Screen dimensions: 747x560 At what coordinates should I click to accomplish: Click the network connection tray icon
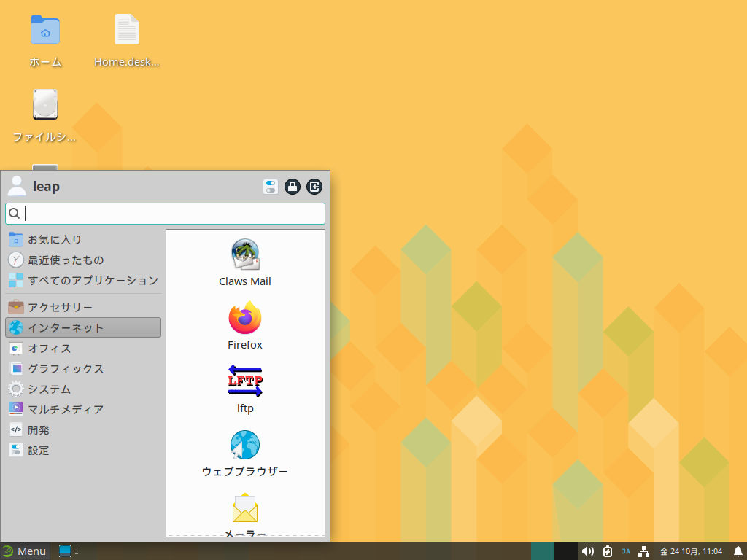643,551
